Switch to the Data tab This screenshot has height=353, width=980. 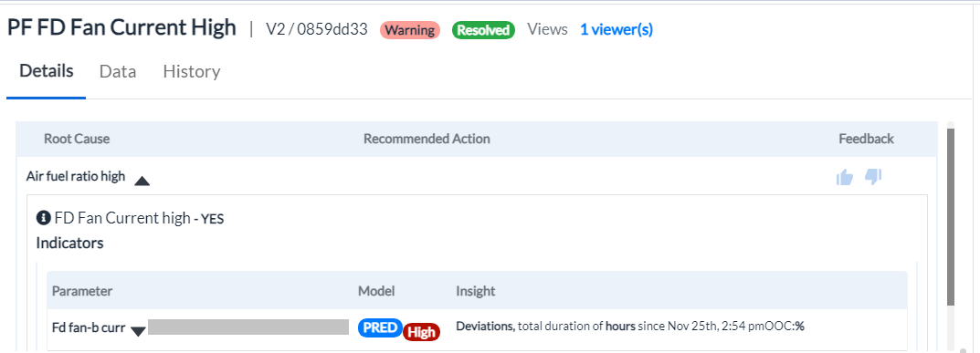coord(118,72)
